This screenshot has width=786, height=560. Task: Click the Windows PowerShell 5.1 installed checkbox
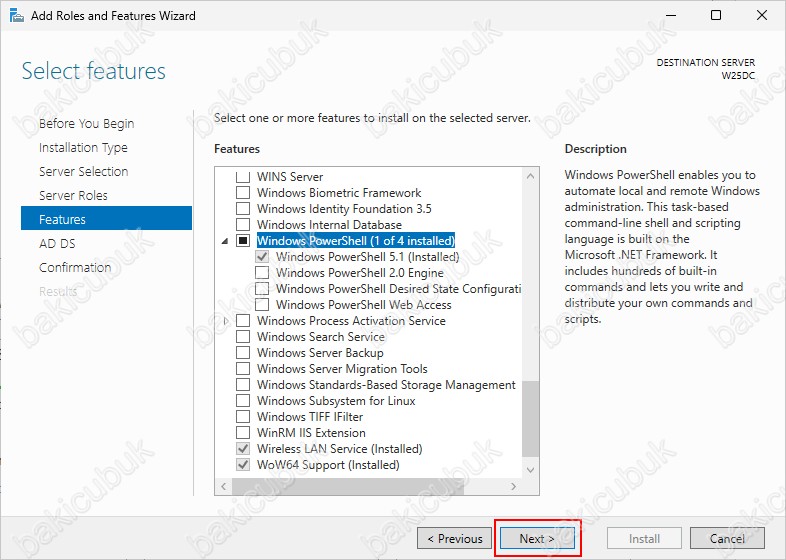click(x=262, y=257)
